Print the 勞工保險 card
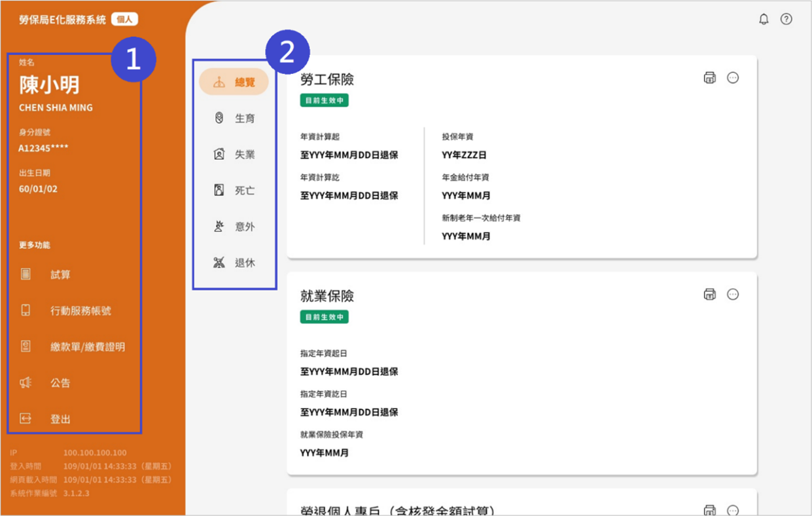Screen dimensions: 812x516 tap(710, 78)
